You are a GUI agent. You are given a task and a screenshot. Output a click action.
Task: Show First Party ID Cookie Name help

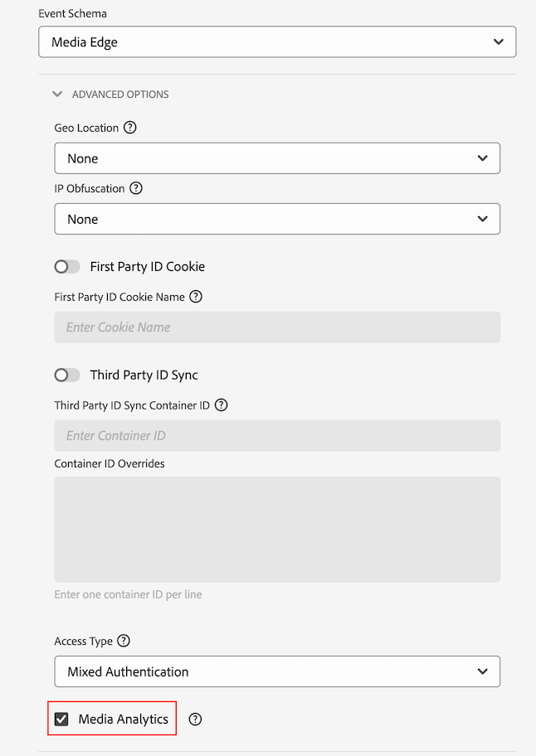pyautogui.click(x=195, y=297)
